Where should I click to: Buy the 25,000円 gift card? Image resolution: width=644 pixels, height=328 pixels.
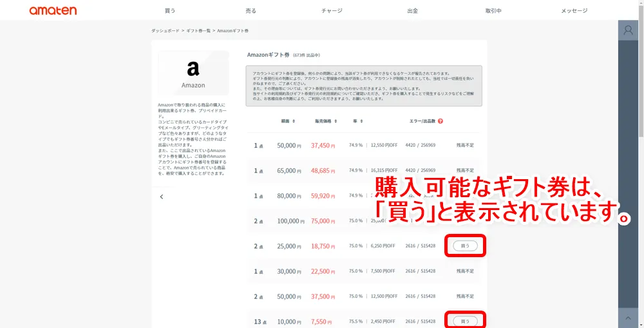pyautogui.click(x=466, y=246)
